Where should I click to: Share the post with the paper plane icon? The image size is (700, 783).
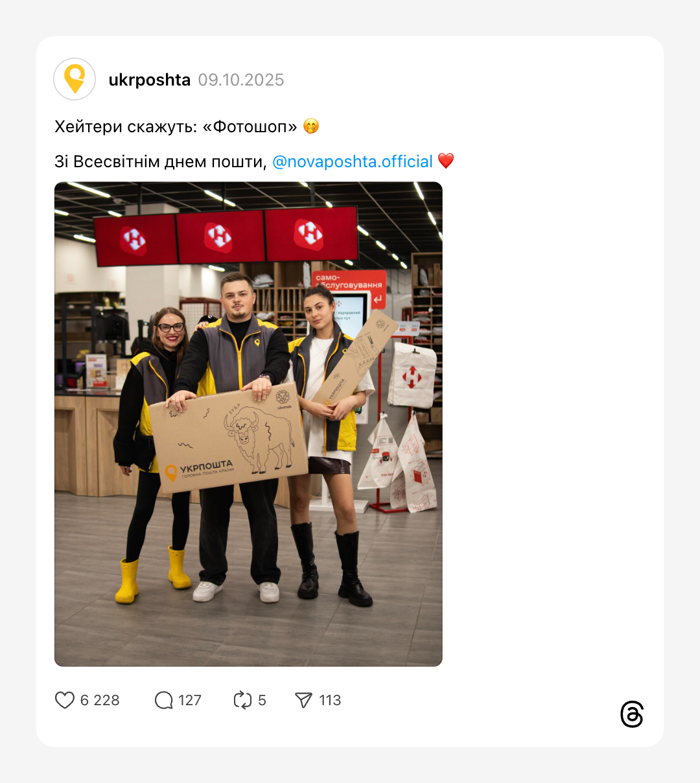click(x=303, y=700)
